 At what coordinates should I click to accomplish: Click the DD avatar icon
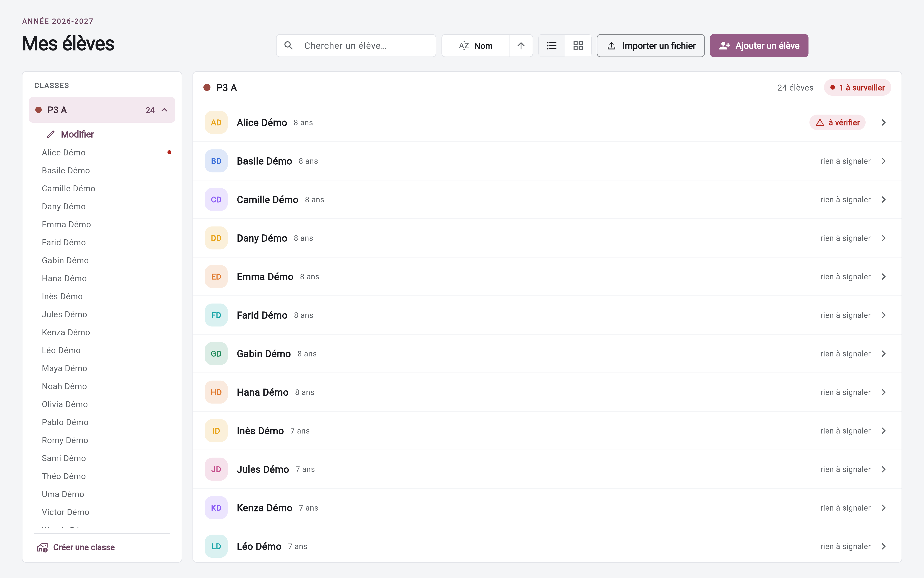coord(216,238)
